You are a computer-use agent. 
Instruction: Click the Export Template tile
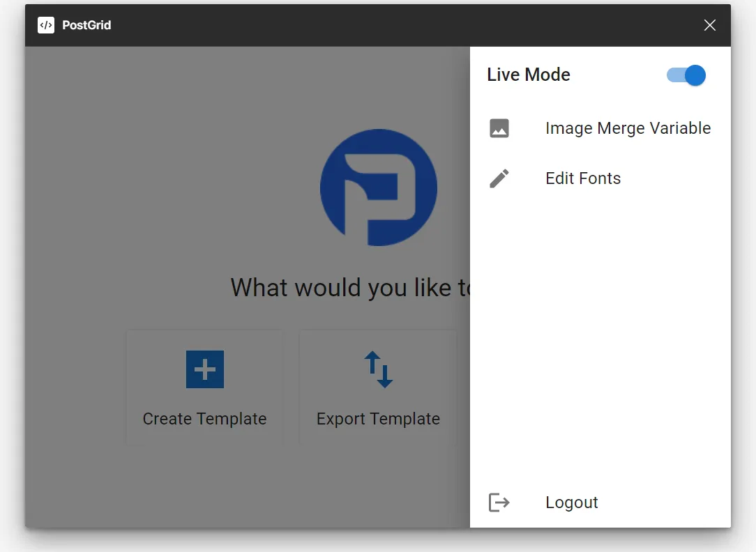tap(378, 387)
